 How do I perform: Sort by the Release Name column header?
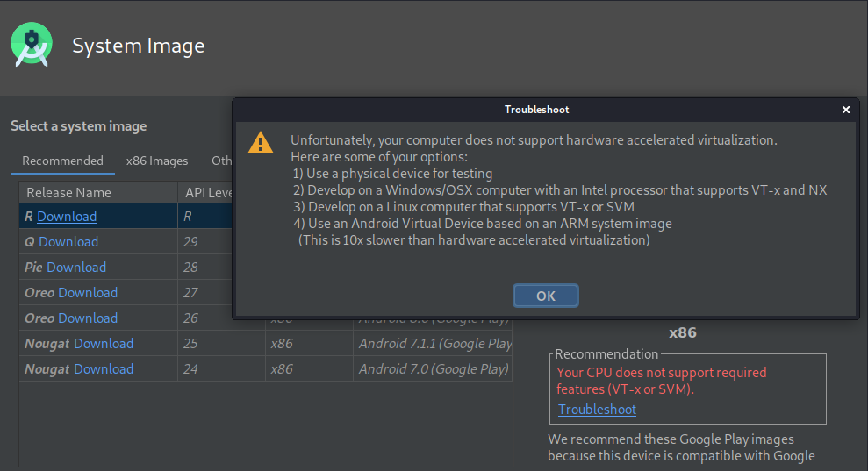point(68,193)
